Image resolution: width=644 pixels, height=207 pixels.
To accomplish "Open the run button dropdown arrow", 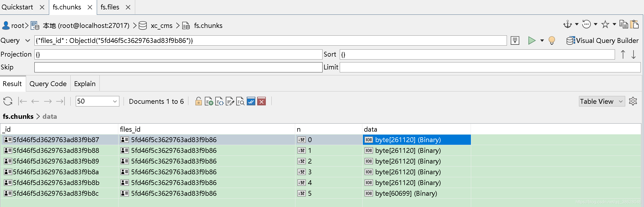I will (x=542, y=41).
